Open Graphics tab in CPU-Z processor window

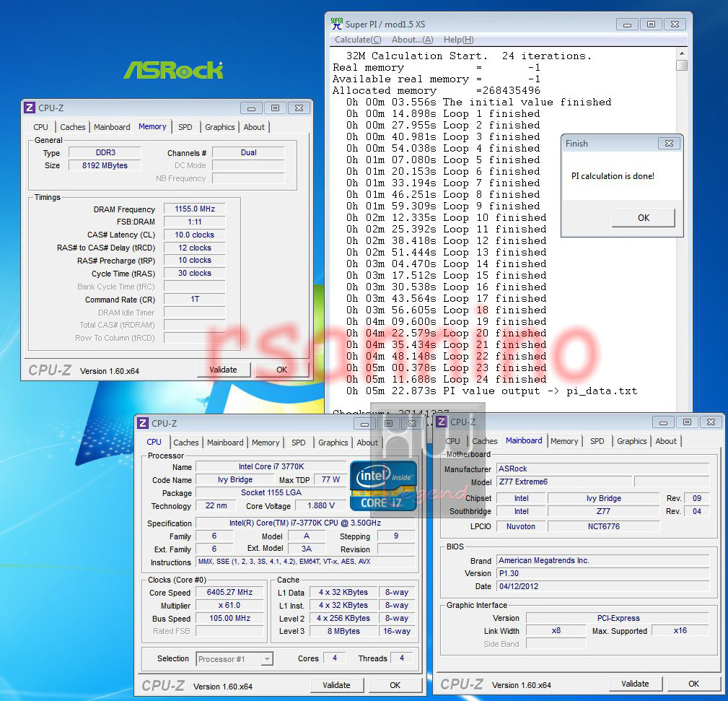click(x=333, y=443)
